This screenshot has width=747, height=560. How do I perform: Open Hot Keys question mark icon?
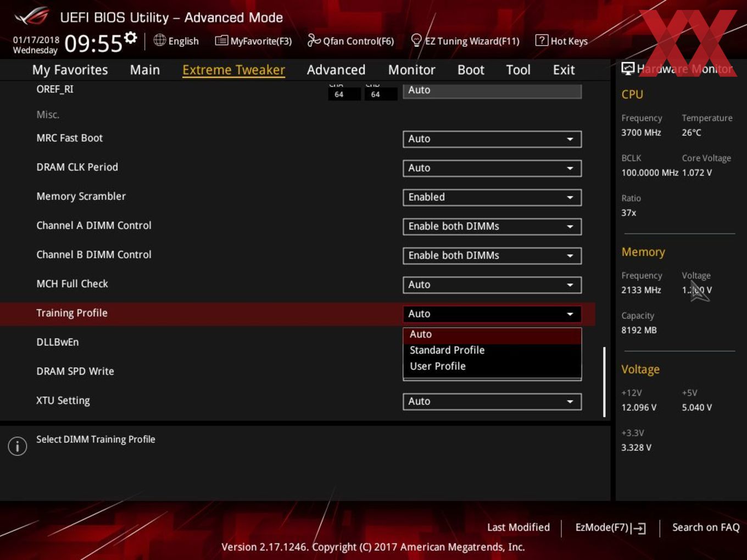tap(542, 40)
